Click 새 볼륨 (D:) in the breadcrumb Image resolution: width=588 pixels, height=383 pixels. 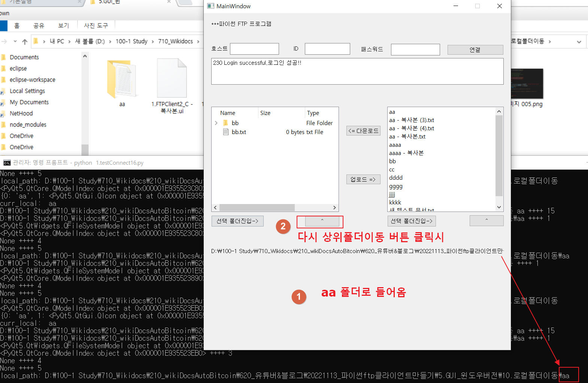click(x=90, y=41)
